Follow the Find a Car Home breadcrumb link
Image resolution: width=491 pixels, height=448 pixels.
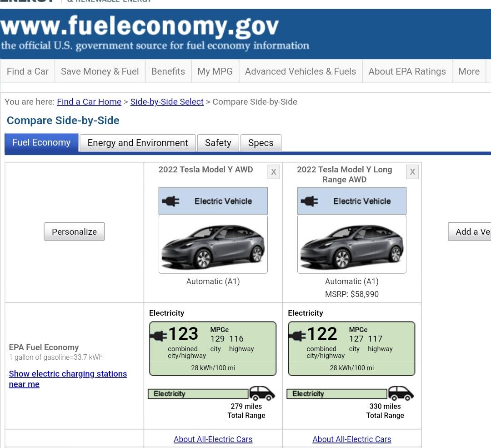tap(89, 102)
